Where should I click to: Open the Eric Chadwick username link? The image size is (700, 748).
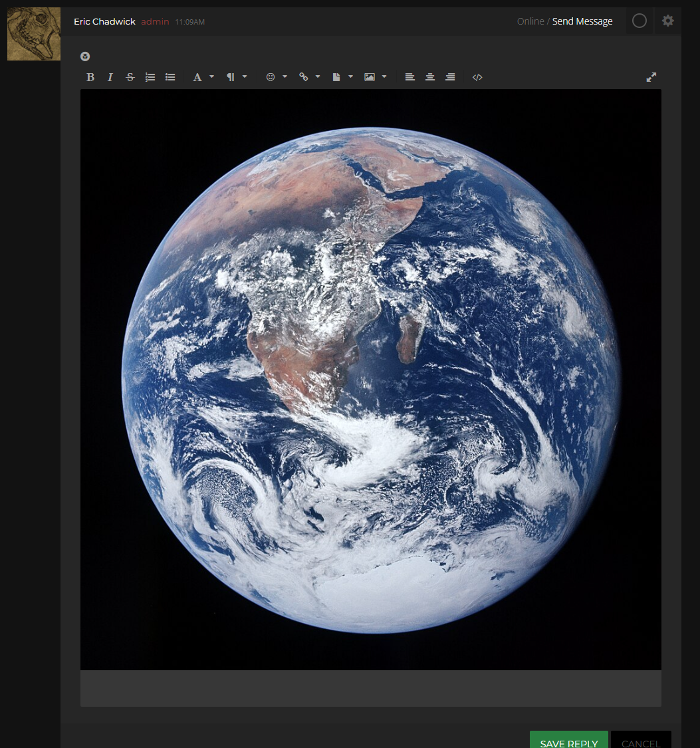pos(104,21)
